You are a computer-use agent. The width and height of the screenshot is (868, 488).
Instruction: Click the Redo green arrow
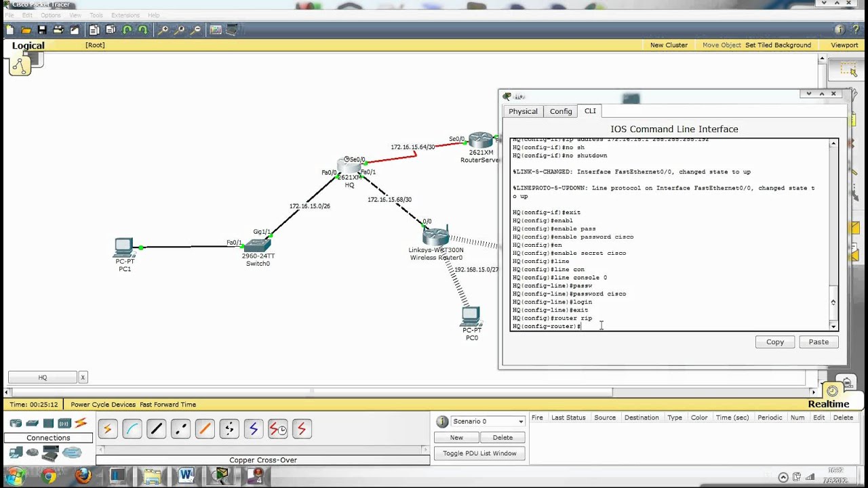(x=143, y=30)
